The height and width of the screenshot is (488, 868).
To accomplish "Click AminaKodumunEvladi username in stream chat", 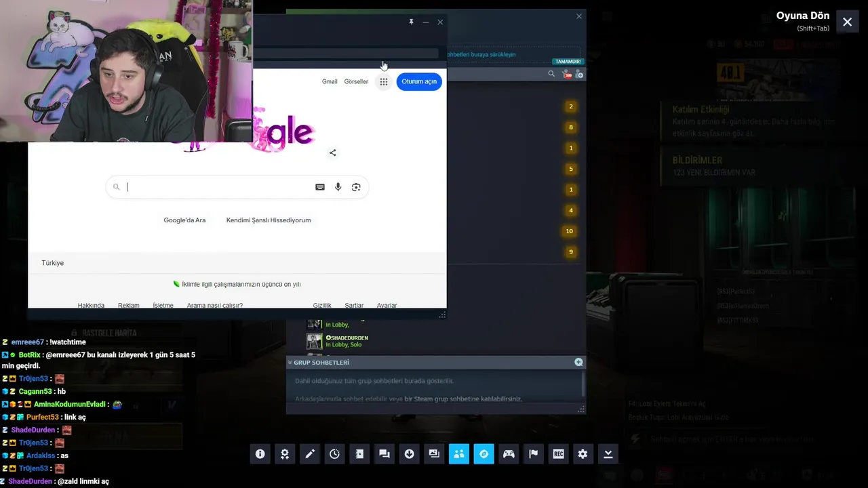I will point(70,404).
